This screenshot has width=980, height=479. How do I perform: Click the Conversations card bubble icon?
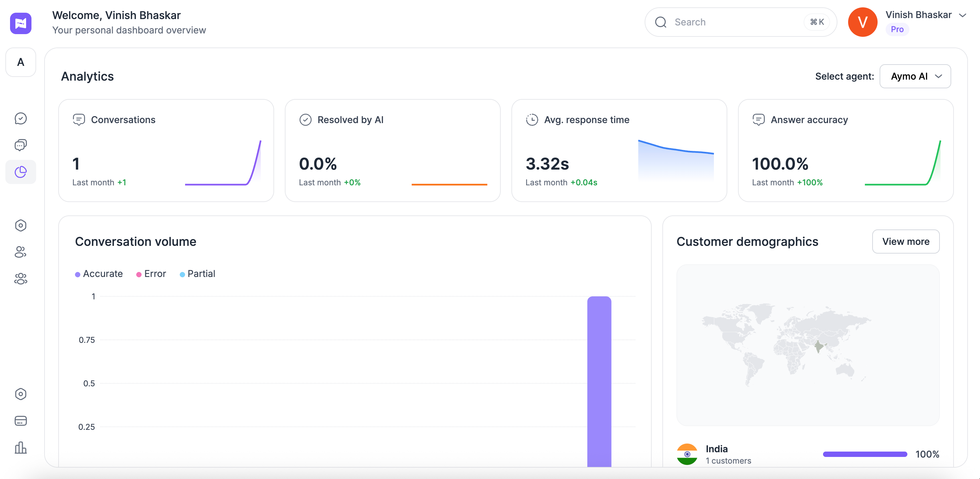(x=79, y=120)
